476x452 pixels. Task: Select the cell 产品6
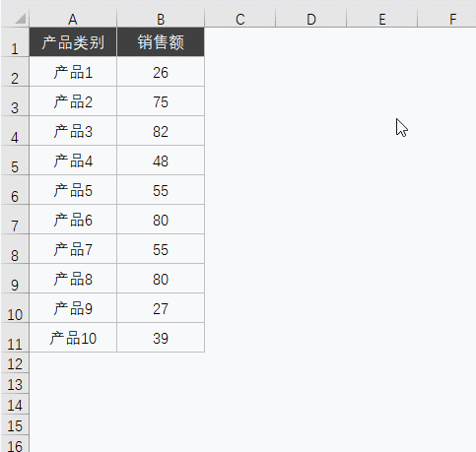[x=73, y=220]
